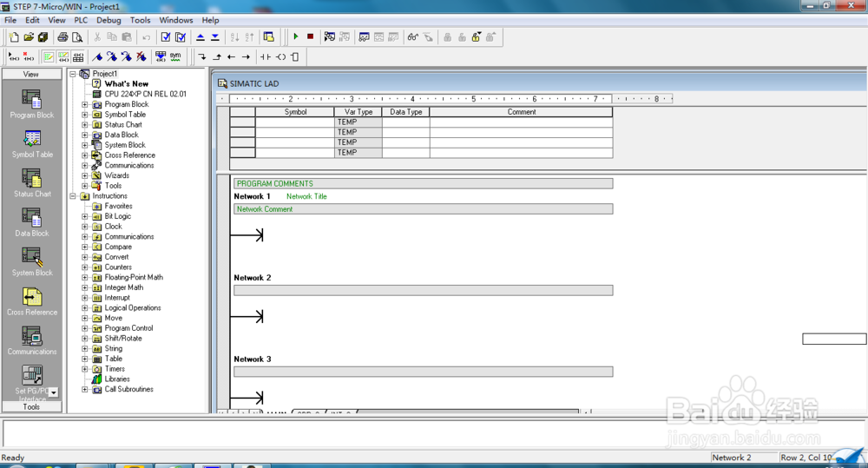
Task: Click the line-right arrow icon
Action: point(246,56)
